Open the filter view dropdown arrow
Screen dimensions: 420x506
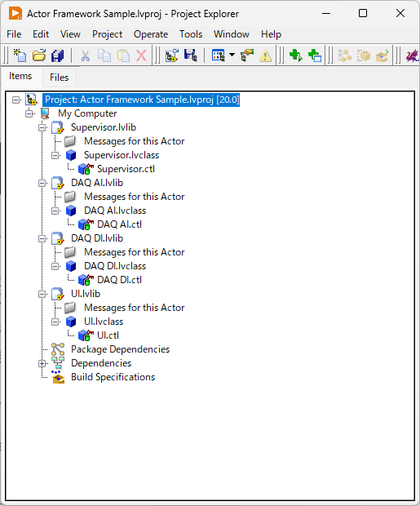(x=232, y=55)
